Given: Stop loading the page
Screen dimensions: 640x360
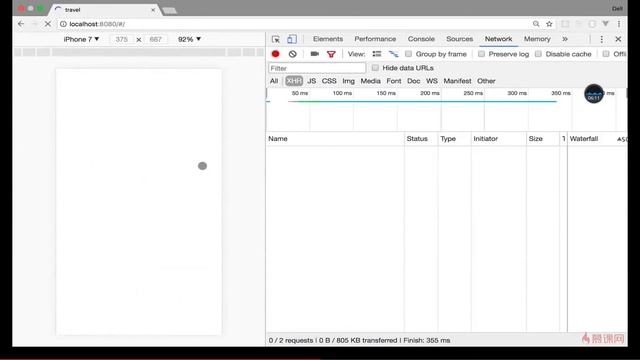Looking at the screenshot, I should point(48,24).
